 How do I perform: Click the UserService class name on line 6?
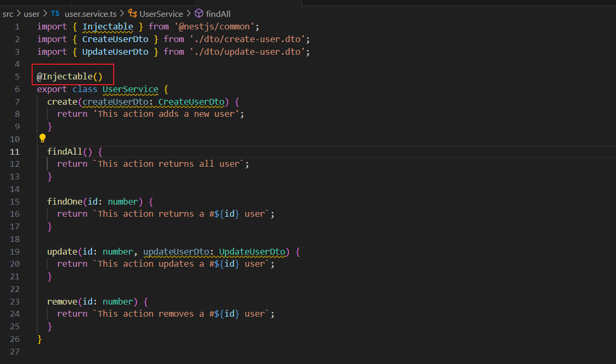(130, 89)
